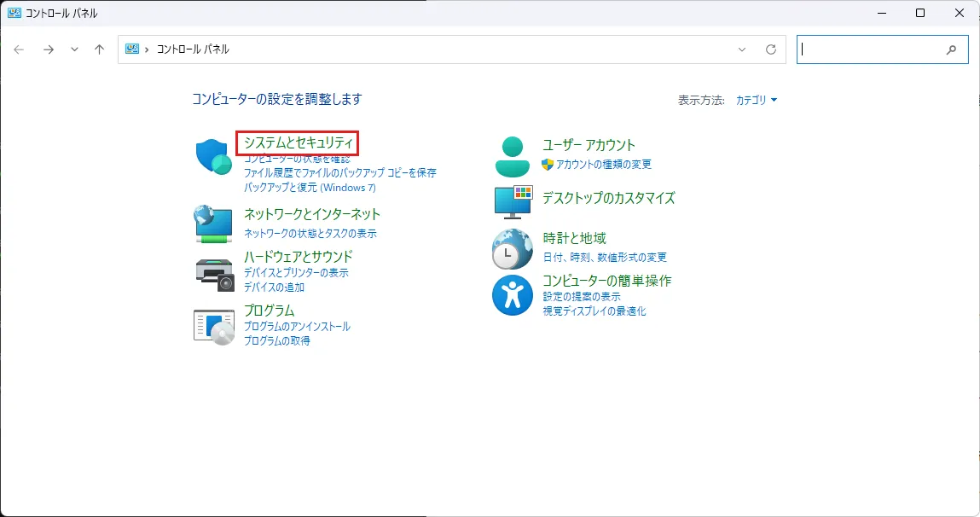Open コンピューターの状態を確認 link
The width and height of the screenshot is (980, 517).
(297, 159)
